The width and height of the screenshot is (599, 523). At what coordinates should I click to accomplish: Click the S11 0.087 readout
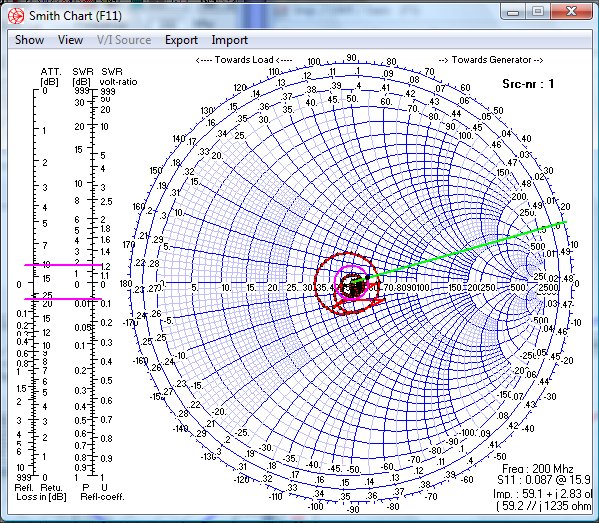click(544, 480)
